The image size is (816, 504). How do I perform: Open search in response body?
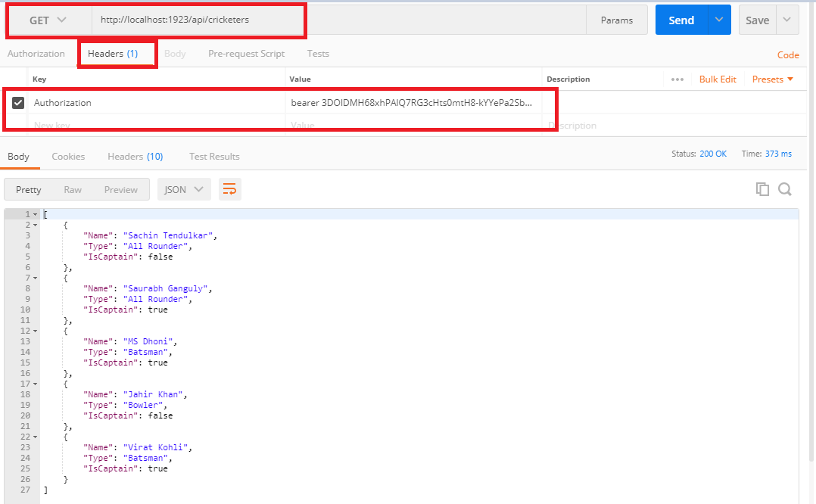[785, 189]
